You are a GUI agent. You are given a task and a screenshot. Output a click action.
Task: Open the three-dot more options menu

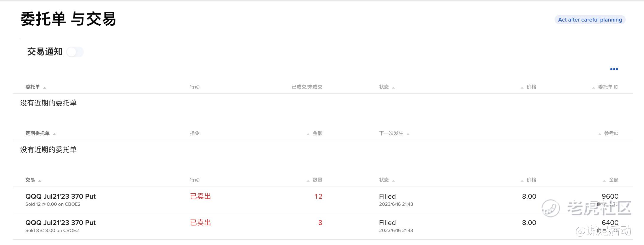(614, 69)
